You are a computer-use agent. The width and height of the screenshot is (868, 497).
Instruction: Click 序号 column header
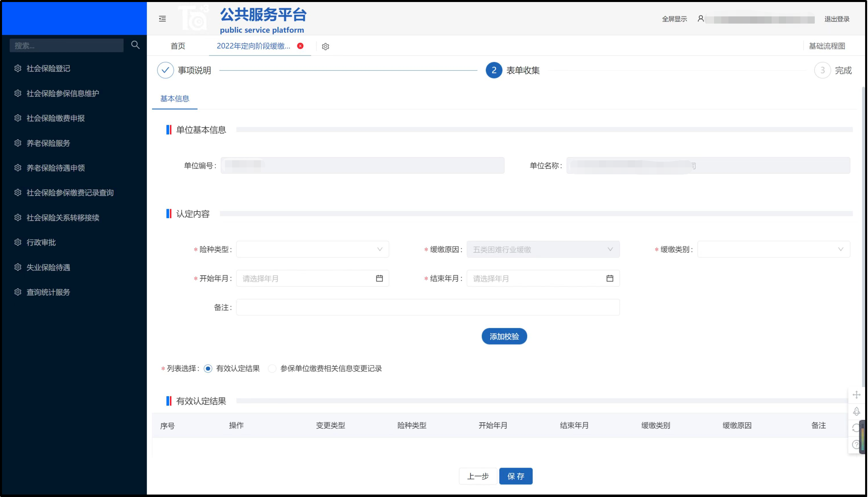[167, 426]
